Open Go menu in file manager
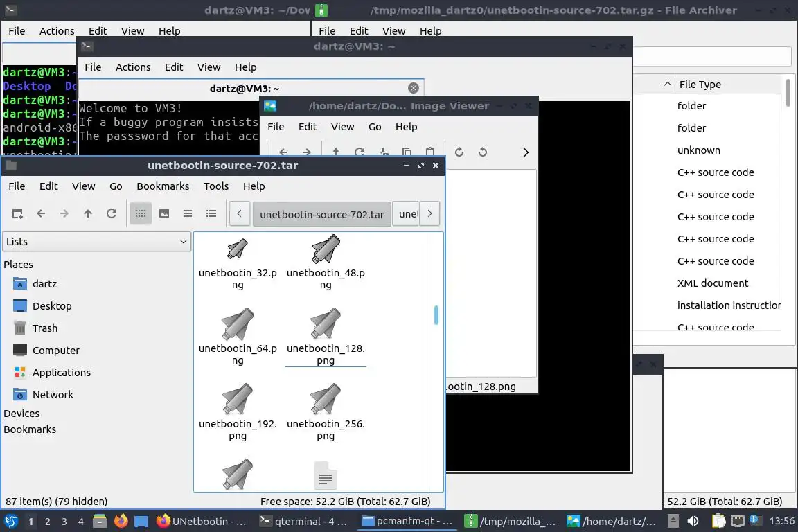The height and width of the screenshot is (532, 798). click(116, 186)
